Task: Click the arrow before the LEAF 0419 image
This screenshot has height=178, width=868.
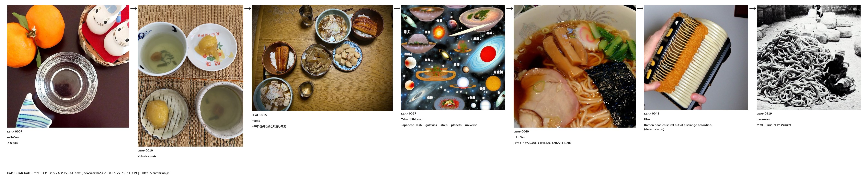Action: click(752, 8)
